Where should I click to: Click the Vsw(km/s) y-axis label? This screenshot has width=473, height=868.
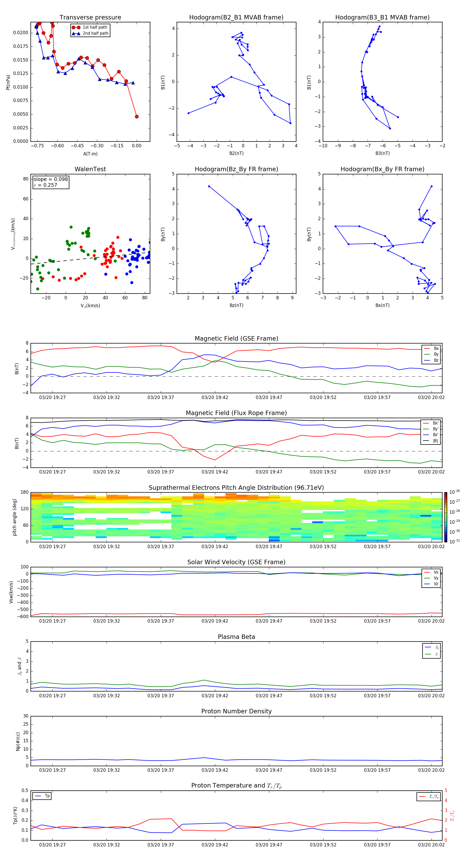coord(11,592)
